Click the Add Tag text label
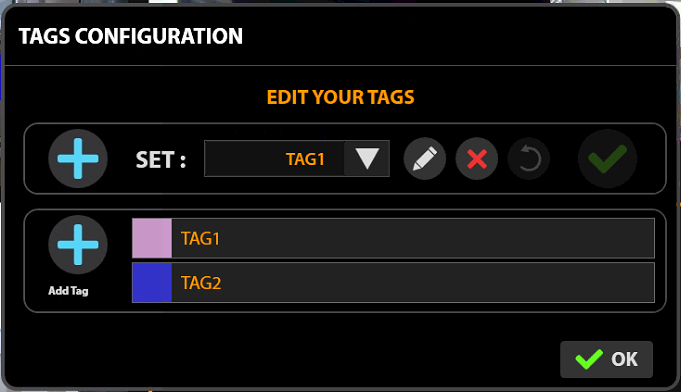Screen dimensions: 681x392 68,291
